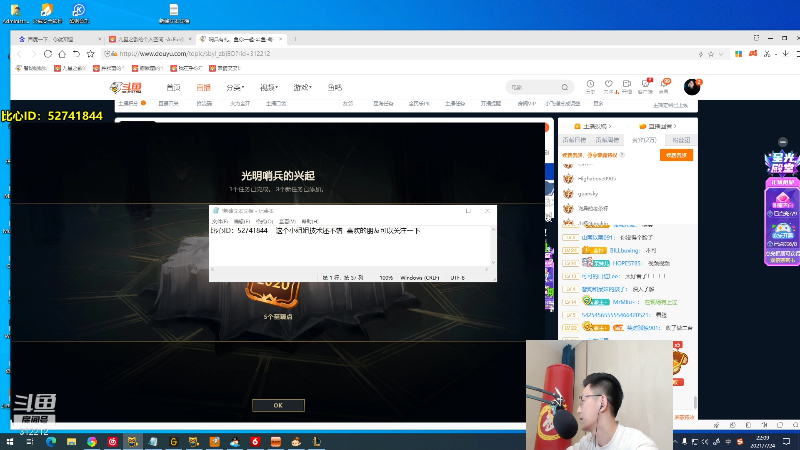Screen dimensions: 800x450
Task: Open the 鱼吧 nav item
Action: tap(335, 87)
